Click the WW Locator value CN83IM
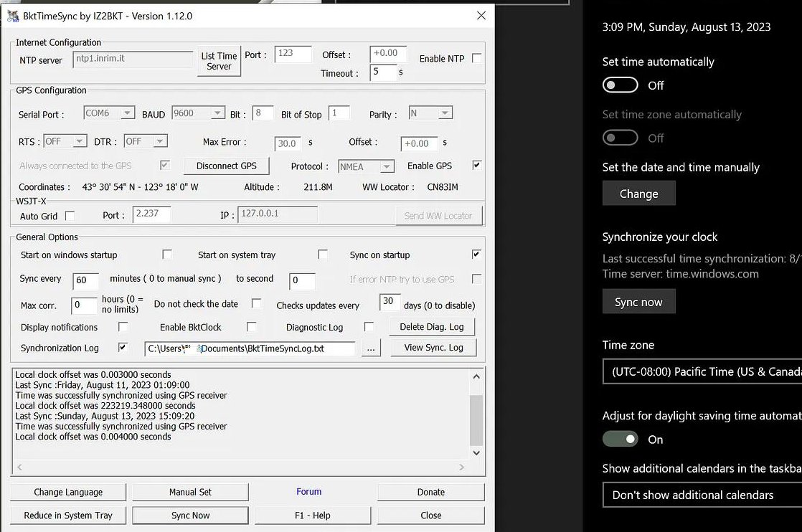This screenshot has width=802, height=532. (x=443, y=187)
